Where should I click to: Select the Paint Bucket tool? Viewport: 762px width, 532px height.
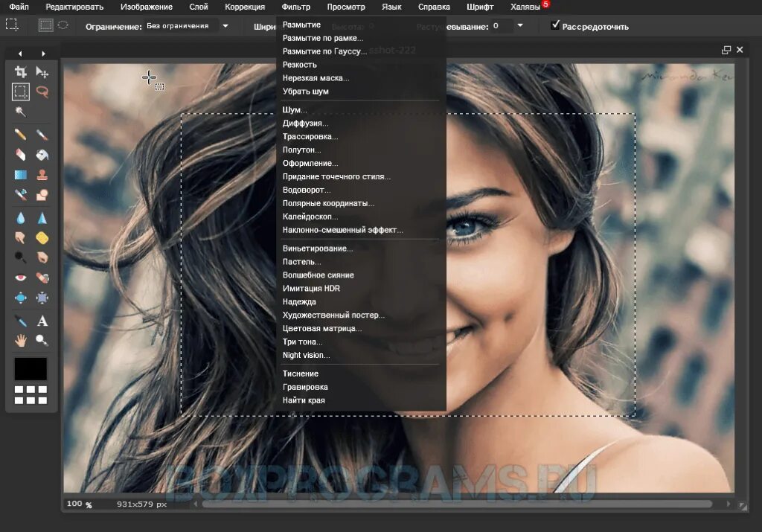[x=42, y=155]
